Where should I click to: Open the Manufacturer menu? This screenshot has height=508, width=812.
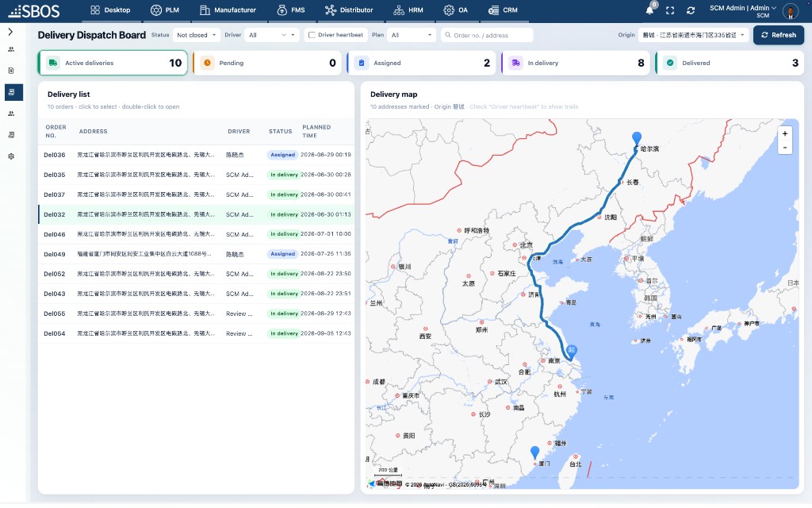[x=228, y=10]
